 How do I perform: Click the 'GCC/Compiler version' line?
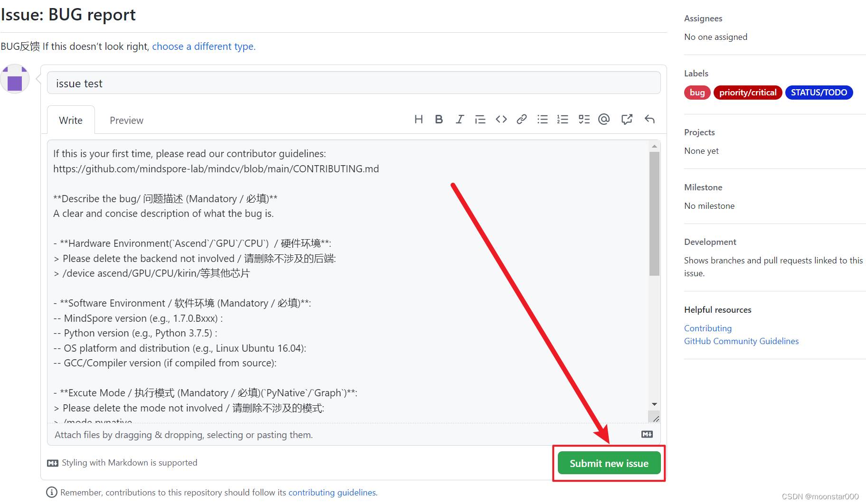click(x=165, y=363)
